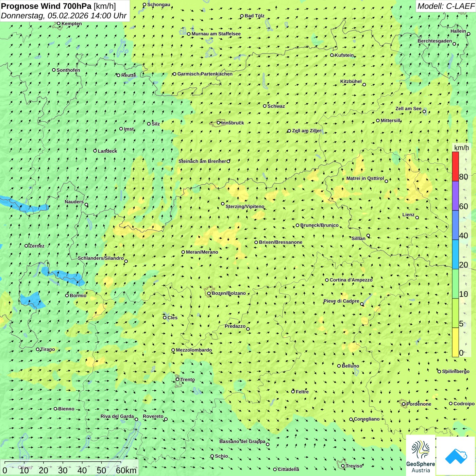This screenshot has height=476, width=476.
Task: Click the 'Rovereto' label
Action: click(x=153, y=416)
